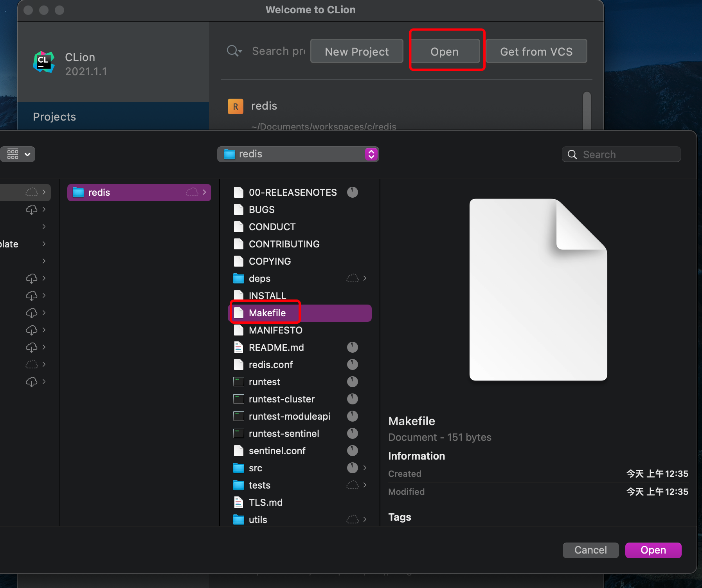
Task: Click the sync progress icon beside runtest-cluster
Action: (353, 399)
